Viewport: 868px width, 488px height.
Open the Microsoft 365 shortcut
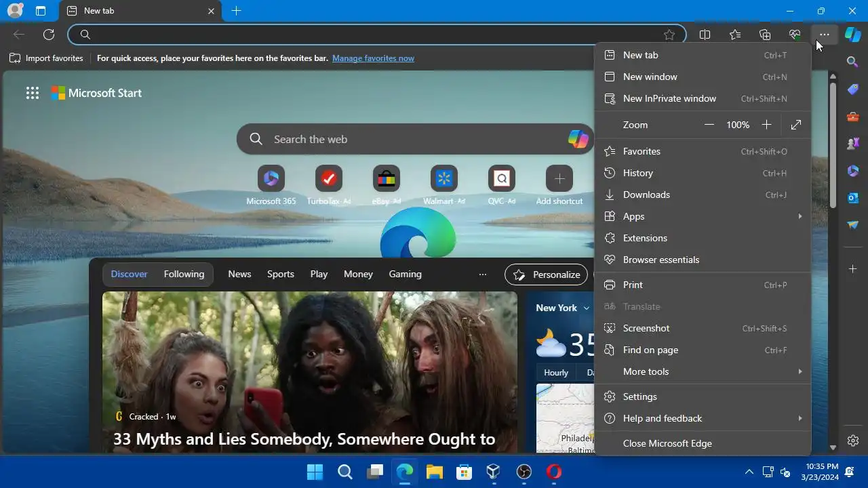[x=271, y=185]
